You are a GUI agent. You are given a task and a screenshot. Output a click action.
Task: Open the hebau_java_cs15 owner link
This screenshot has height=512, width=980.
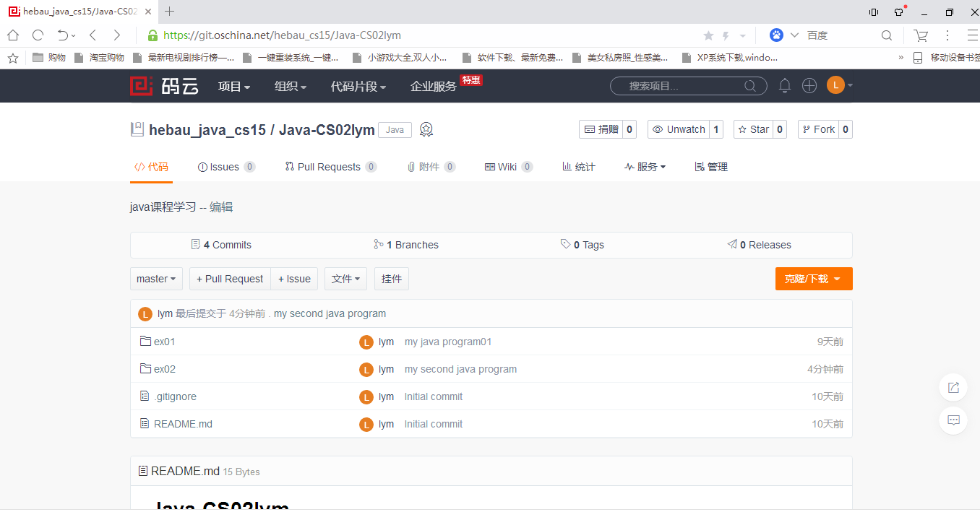point(207,130)
